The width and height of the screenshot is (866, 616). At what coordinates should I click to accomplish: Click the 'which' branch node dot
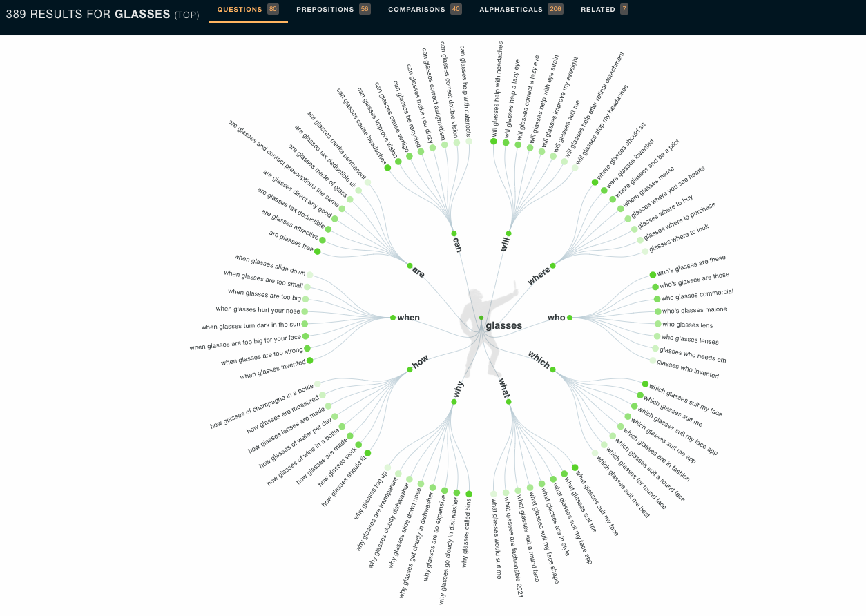[x=553, y=369]
